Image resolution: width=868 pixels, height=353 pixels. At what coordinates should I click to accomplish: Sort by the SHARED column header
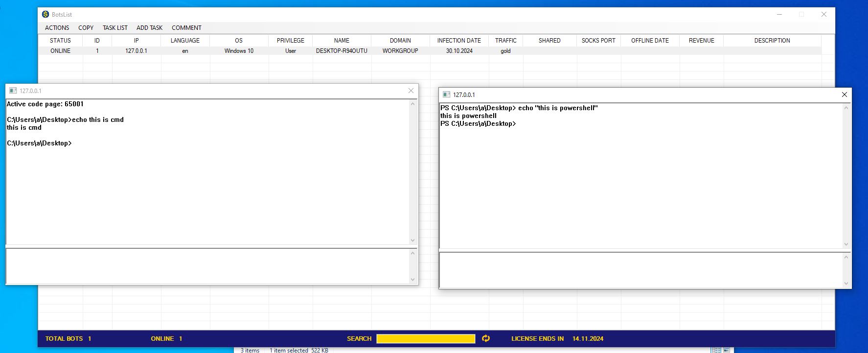click(549, 41)
